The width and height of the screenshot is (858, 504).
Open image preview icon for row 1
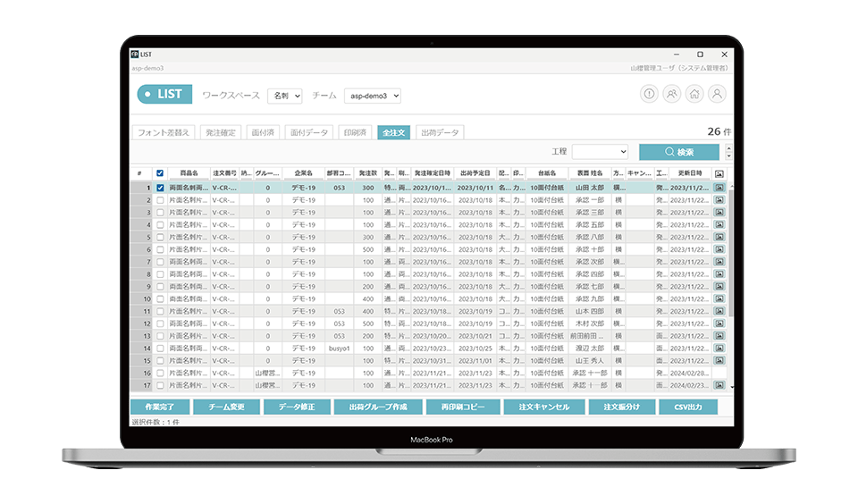(x=719, y=189)
